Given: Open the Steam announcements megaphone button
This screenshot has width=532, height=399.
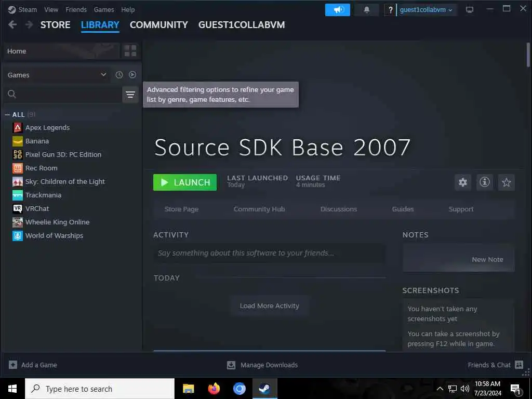Looking at the screenshot, I should pos(338,9).
